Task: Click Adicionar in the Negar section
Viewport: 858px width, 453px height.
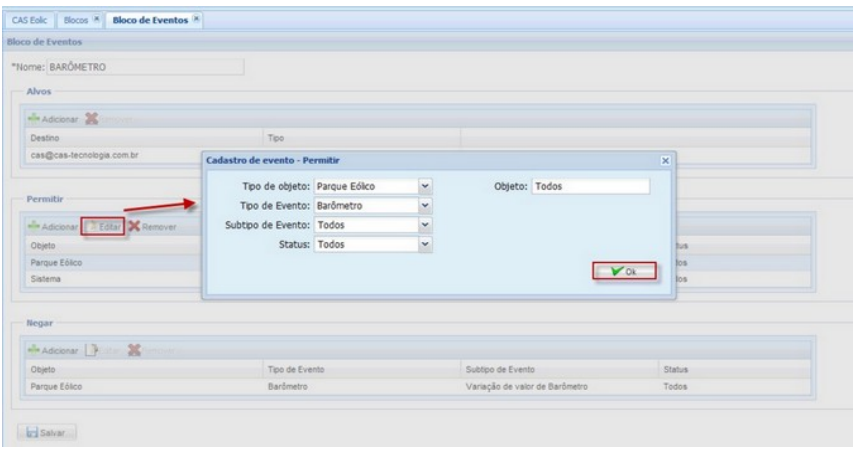Action: coord(56,350)
